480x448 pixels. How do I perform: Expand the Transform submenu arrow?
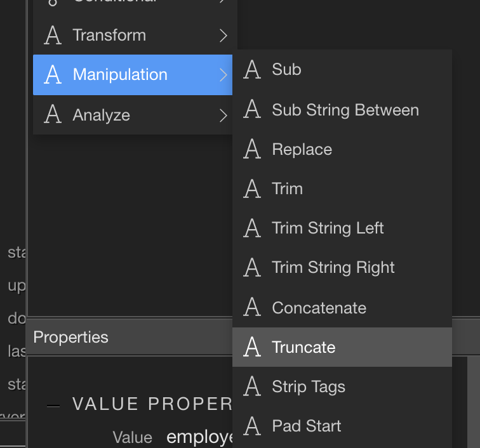(223, 36)
